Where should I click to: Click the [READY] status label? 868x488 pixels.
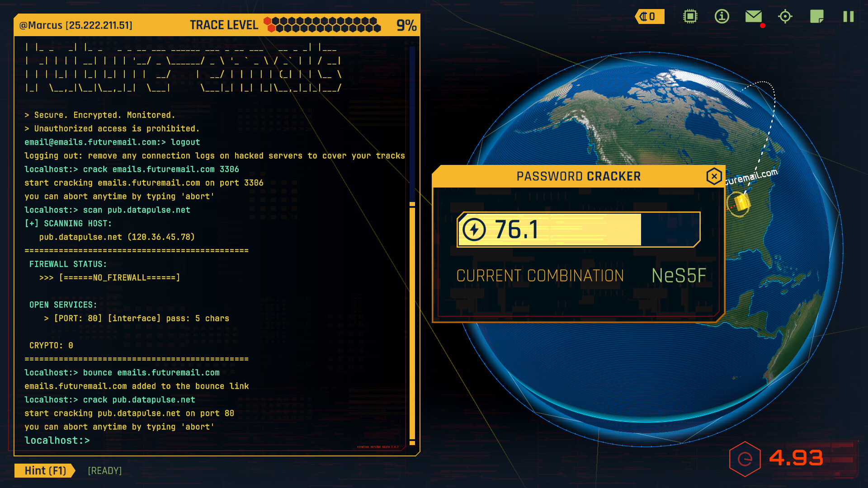104,471
